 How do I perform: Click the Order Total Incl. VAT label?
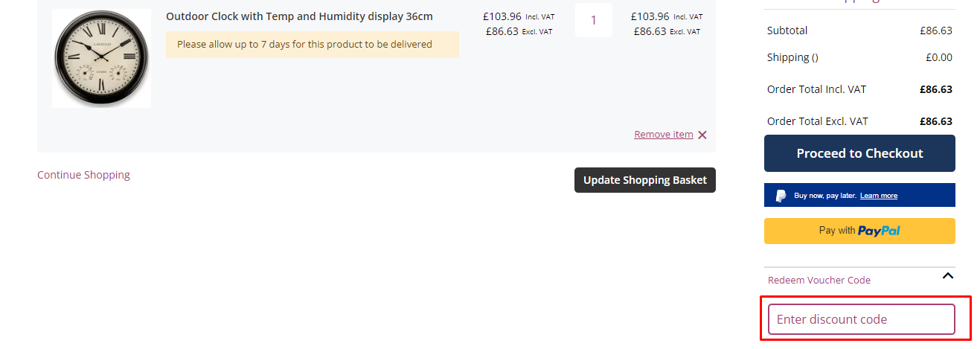816,89
